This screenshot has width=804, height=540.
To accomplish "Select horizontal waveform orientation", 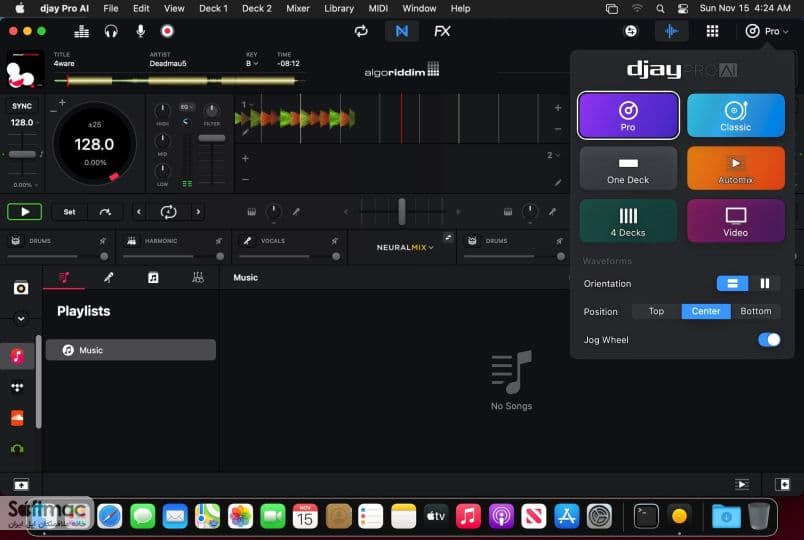I will 732,284.
